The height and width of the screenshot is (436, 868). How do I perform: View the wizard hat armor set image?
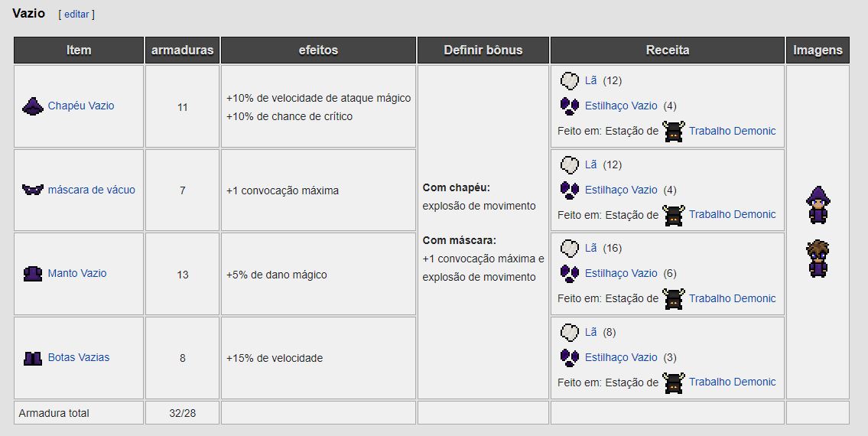pos(818,204)
